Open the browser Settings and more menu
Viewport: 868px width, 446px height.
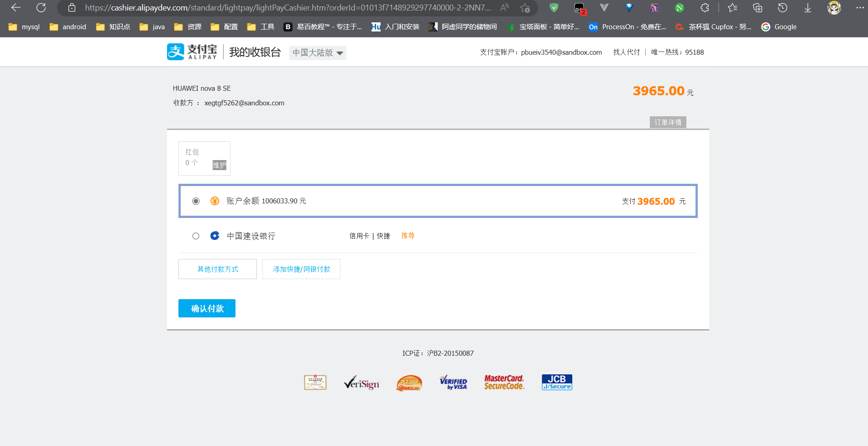pos(860,8)
